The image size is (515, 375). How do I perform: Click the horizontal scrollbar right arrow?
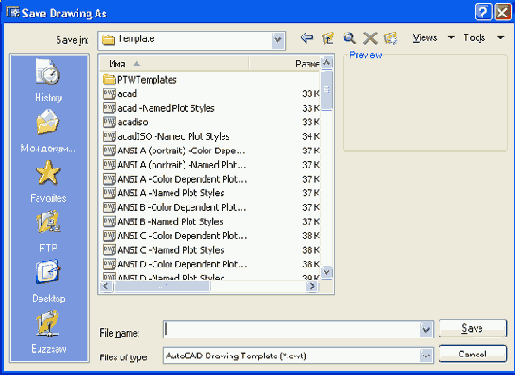coord(312,286)
